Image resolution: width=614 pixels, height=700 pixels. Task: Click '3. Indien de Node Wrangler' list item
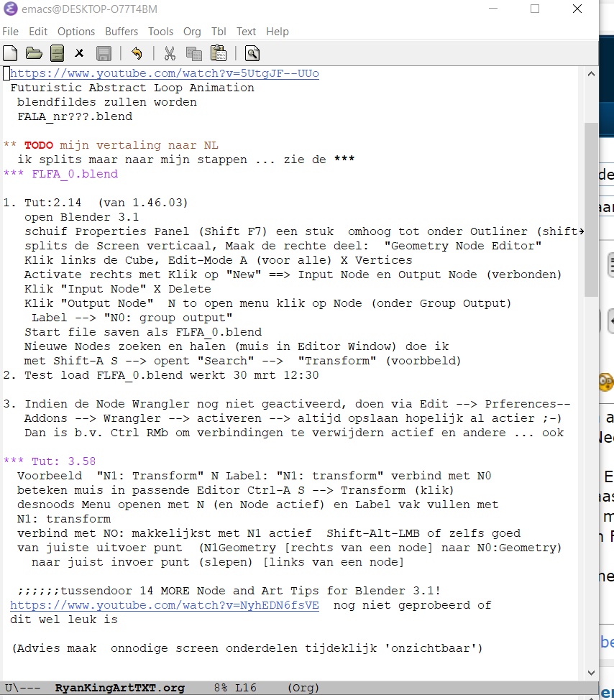click(x=287, y=404)
